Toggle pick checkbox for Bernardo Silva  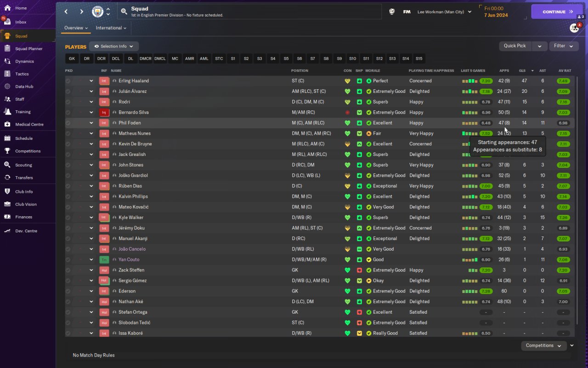point(68,113)
